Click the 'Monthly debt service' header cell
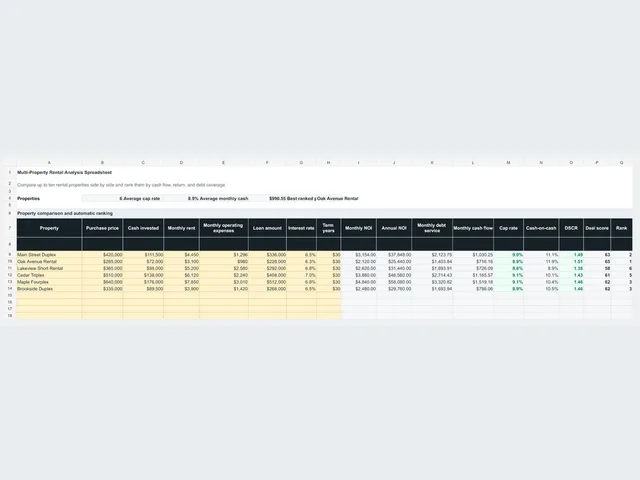The image size is (640, 480). tap(432, 228)
